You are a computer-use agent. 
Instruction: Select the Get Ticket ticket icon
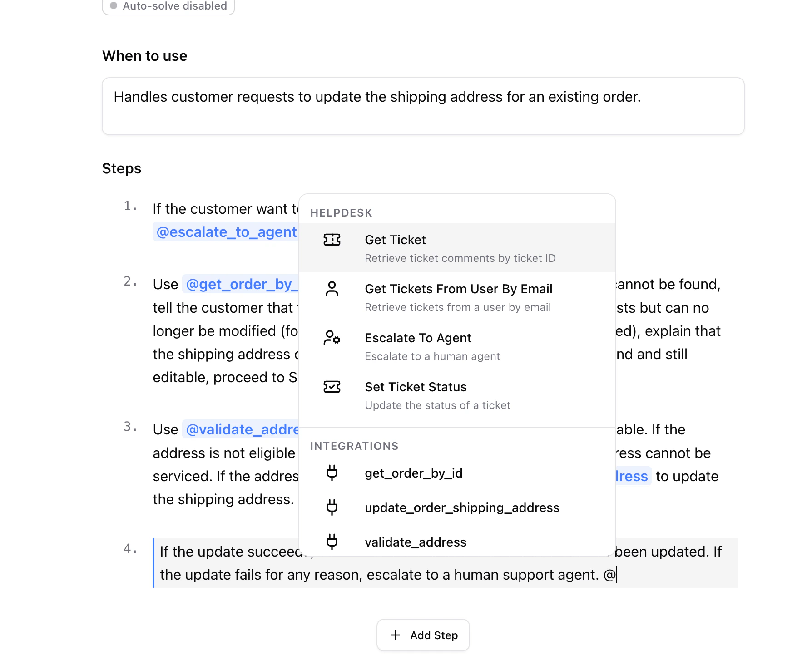click(x=332, y=240)
